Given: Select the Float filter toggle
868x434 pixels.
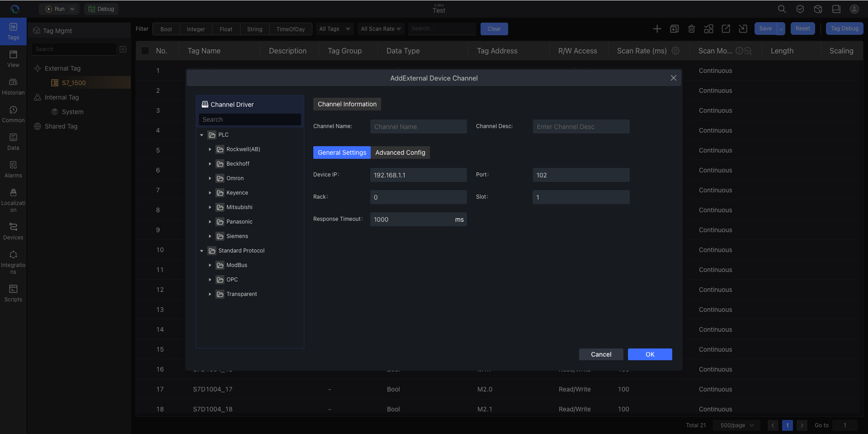Looking at the screenshot, I should (x=226, y=29).
